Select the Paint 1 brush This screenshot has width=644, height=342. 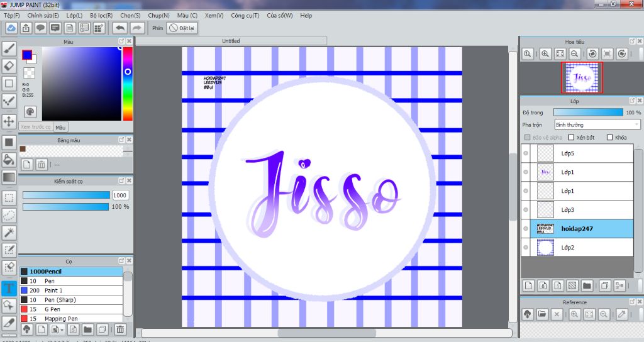click(x=71, y=290)
